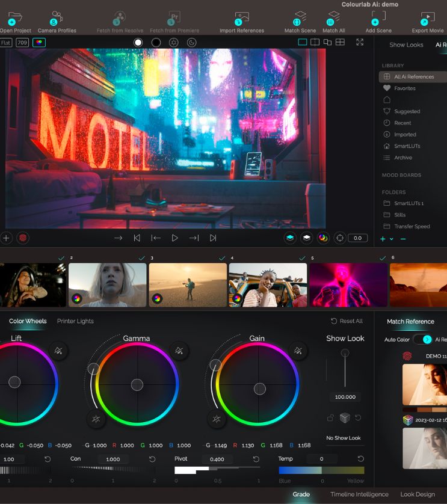Switch to the Printer Lights tab
This screenshot has width=447, height=504.
pos(75,321)
